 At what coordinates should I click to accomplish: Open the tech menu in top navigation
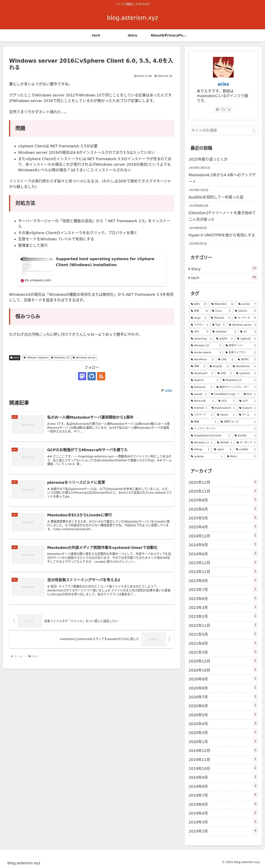tap(96, 35)
